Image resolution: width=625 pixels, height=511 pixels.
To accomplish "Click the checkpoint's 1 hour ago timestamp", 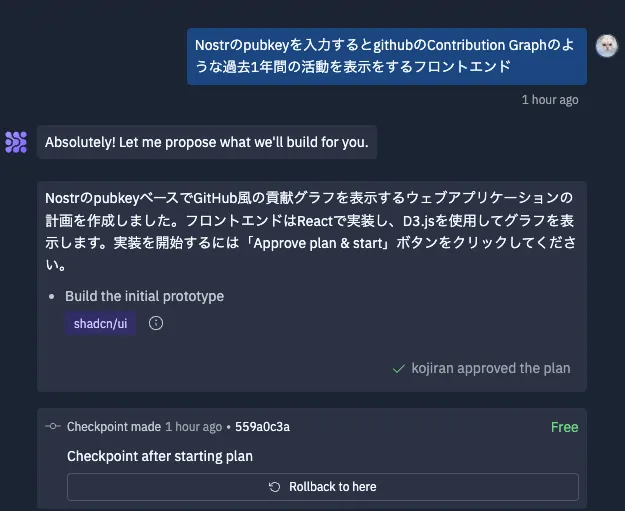I will coord(194,427).
